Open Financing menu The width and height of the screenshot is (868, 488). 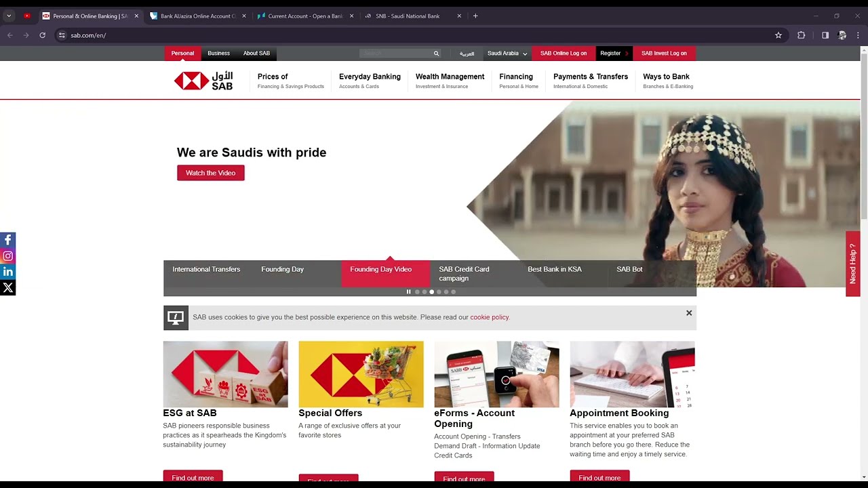pos(519,81)
